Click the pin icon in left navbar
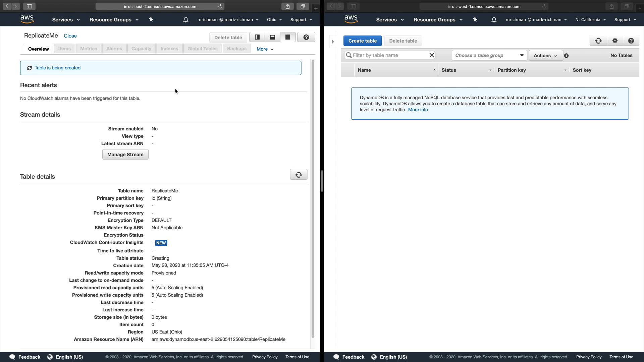This screenshot has width=644, height=362. tap(151, 20)
